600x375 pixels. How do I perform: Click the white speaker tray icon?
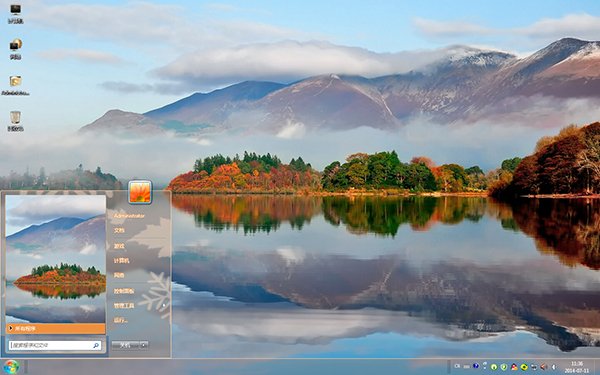click(x=554, y=367)
